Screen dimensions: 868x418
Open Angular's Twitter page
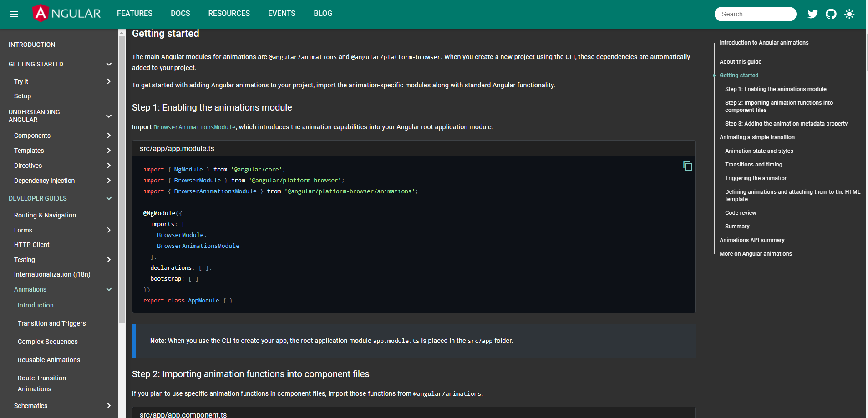(812, 14)
